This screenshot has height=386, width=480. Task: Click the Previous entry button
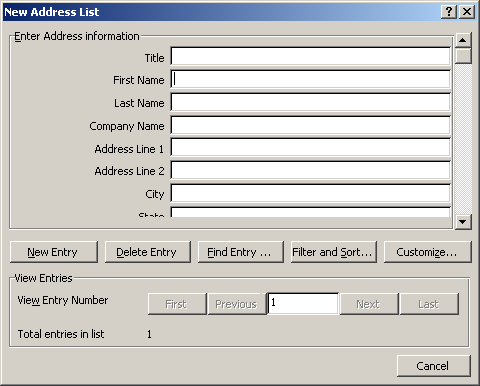point(237,304)
